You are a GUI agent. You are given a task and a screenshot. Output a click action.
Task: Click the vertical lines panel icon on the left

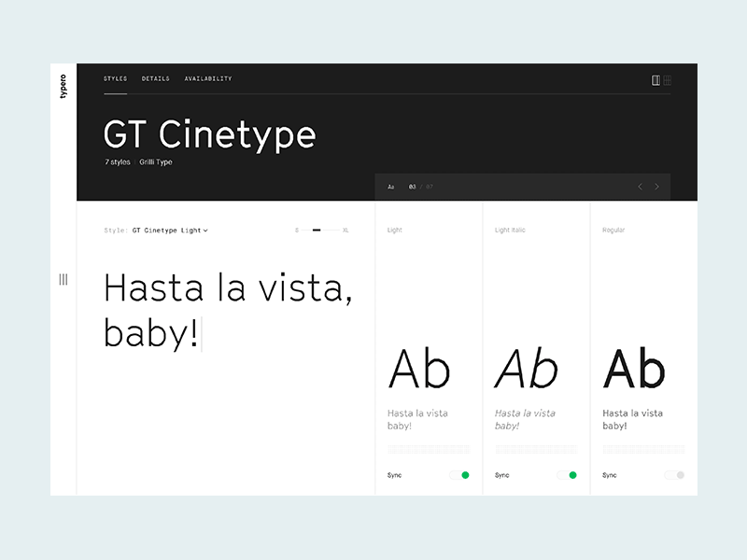pyautogui.click(x=63, y=279)
